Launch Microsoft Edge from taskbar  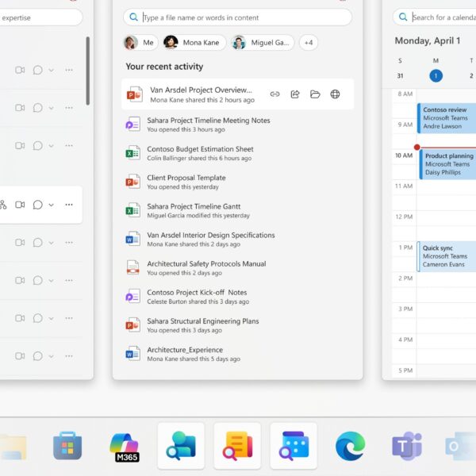[x=351, y=446]
